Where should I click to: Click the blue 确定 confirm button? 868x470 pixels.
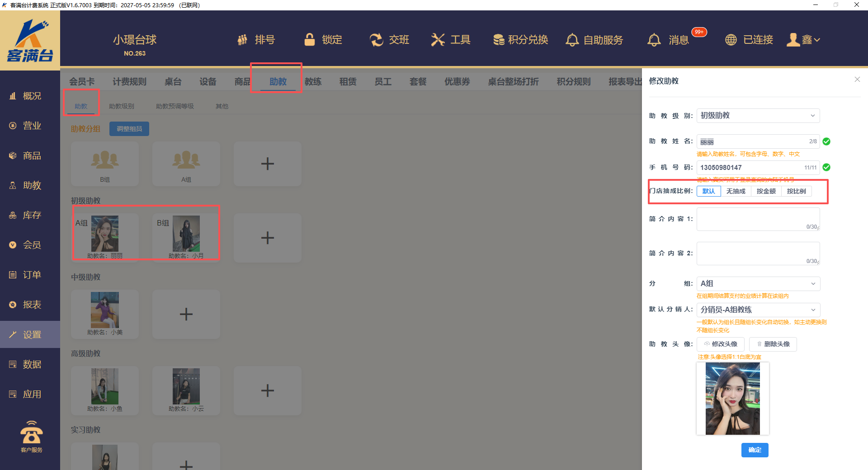[x=755, y=450]
